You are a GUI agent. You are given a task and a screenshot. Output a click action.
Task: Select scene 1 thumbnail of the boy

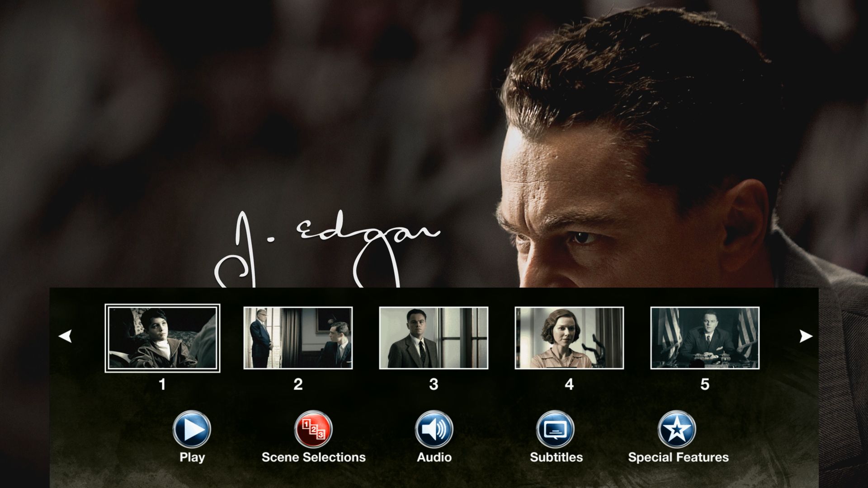tap(162, 338)
